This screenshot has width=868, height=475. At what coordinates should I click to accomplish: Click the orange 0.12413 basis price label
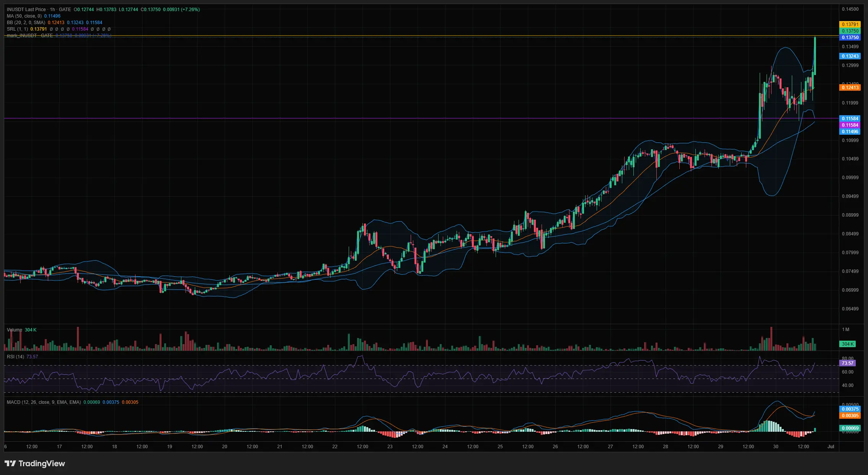click(850, 88)
